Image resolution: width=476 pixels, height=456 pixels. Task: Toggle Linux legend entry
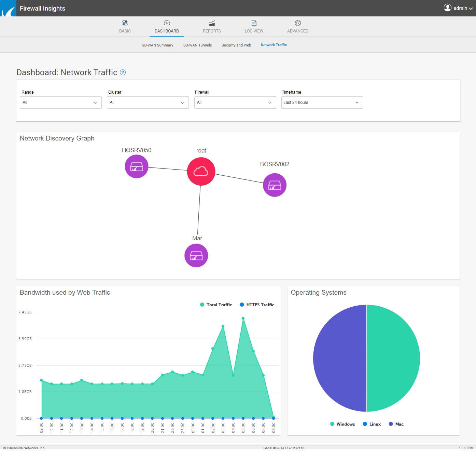[372, 424]
